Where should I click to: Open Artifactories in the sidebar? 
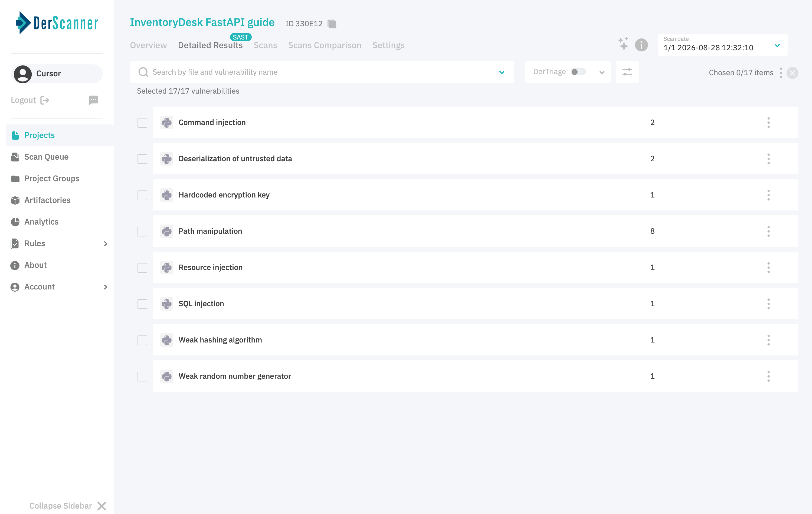60,200
